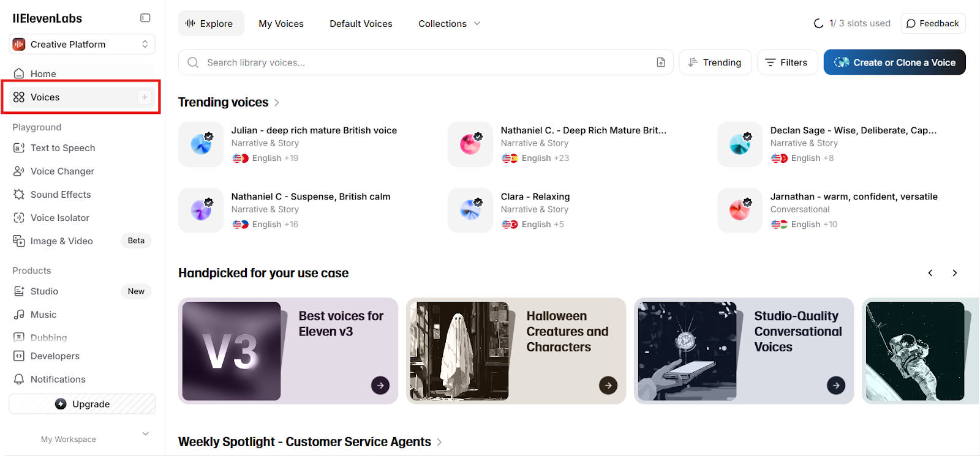The image size is (980, 456).
Task: Click English +10 languages label
Action: 804,224
